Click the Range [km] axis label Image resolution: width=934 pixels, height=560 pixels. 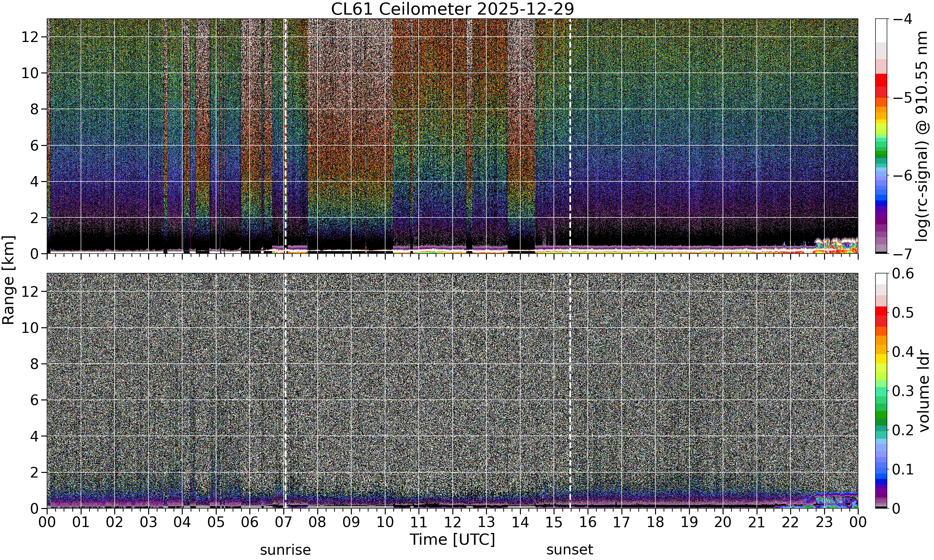8,280
